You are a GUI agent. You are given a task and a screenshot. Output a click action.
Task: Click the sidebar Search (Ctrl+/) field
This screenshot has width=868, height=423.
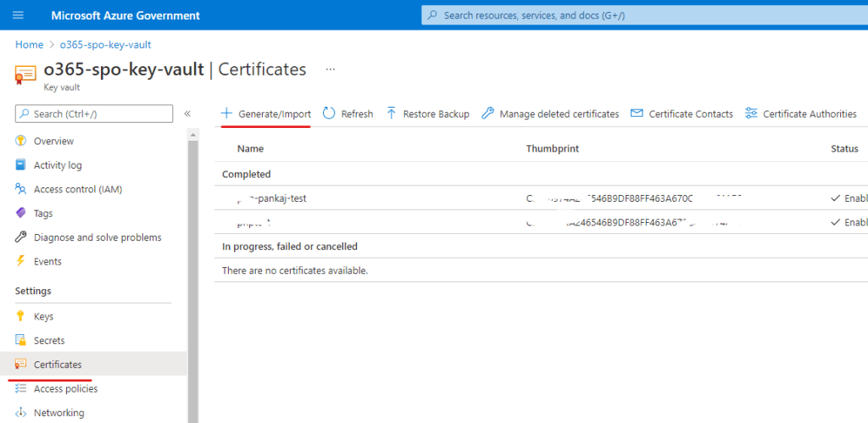[94, 114]
